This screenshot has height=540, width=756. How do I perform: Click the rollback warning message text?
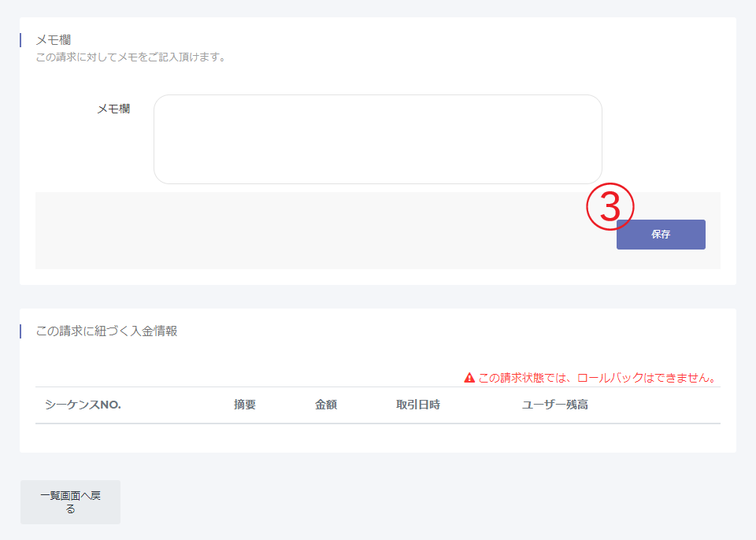click(x=598, y=378)
